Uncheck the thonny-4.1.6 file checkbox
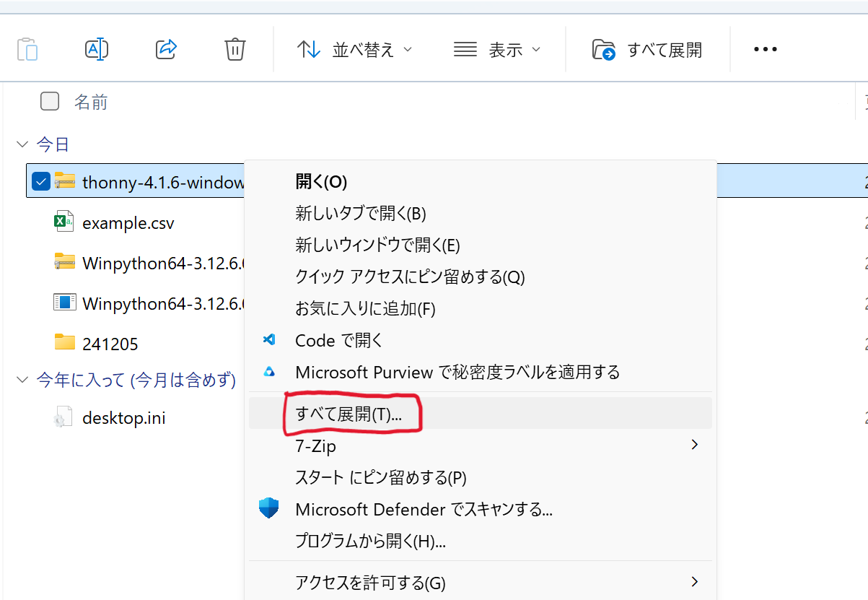 pos(41,182)
